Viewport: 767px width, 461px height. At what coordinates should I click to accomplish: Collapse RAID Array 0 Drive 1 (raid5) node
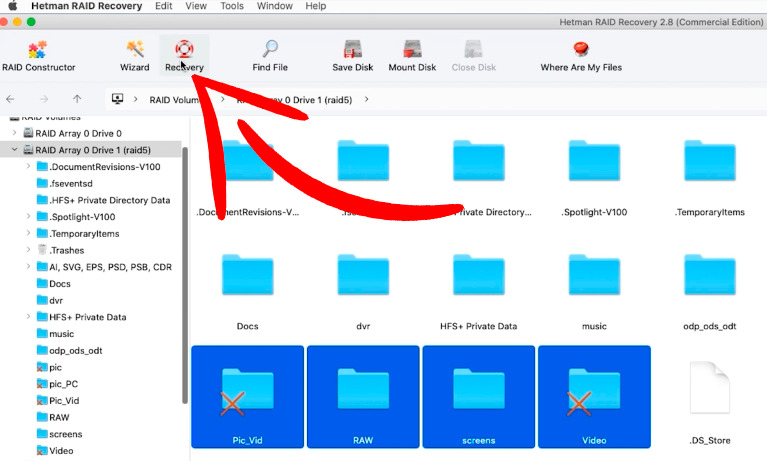[14, 150]
